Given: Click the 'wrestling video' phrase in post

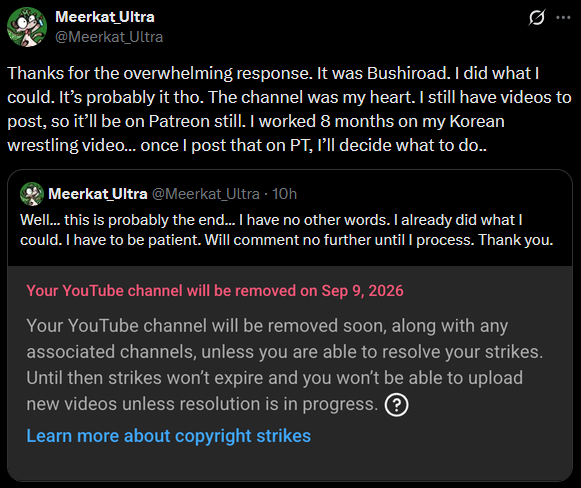Looking at the screenshot, I should coord(67,146).
